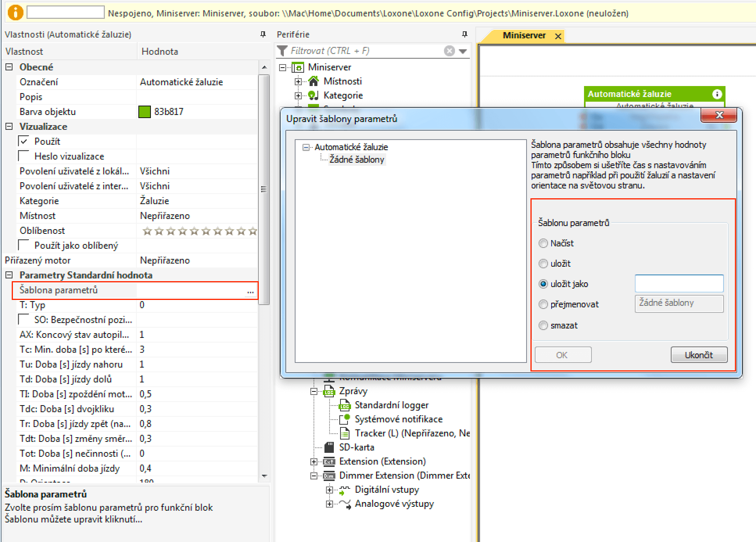Switch to the Miniserver tab
This screenshot has height=542, width=756.
pos(525,35)
